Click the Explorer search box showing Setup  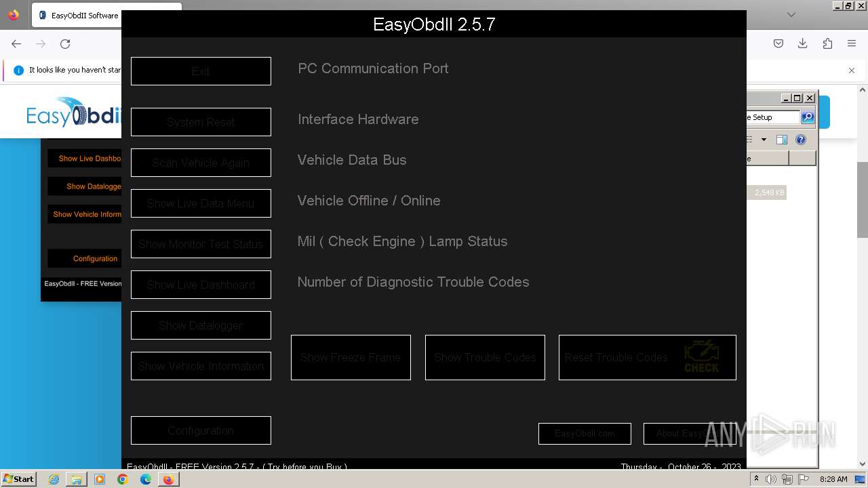click(x=773, y=117)
